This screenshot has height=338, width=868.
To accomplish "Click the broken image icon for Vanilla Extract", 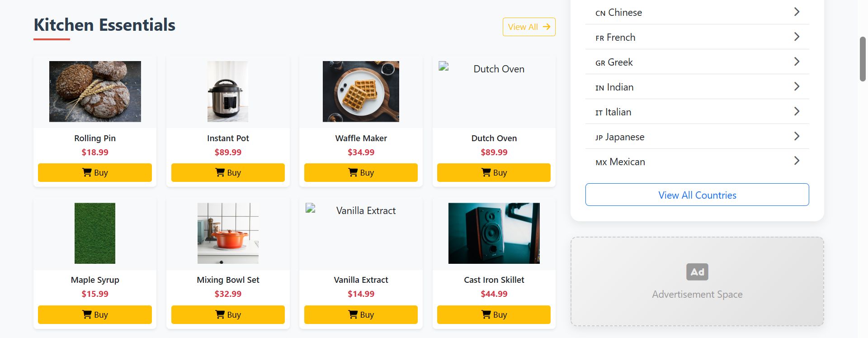I will [x=311, y=208].
